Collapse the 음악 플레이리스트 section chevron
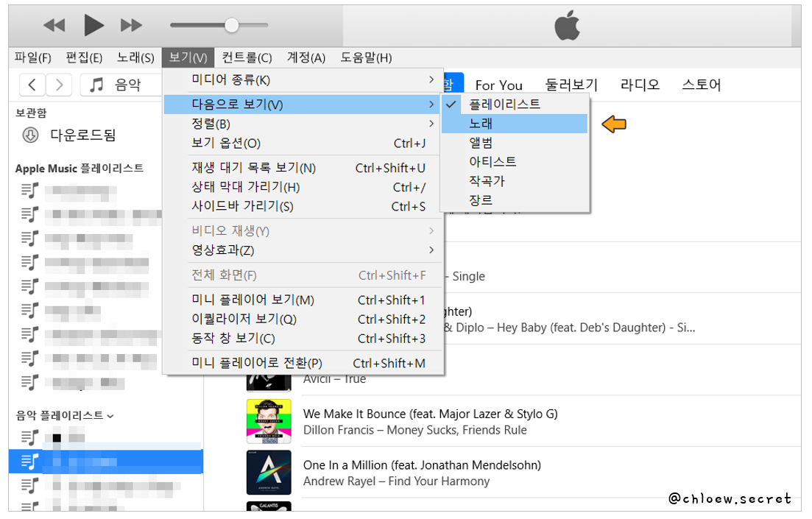 (110, 416)
